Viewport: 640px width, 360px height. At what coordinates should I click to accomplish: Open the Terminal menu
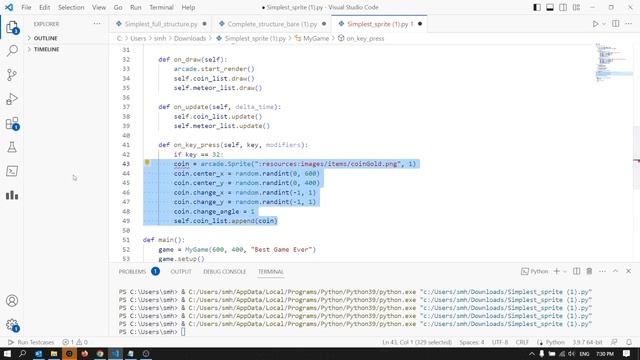pos(161,7)
